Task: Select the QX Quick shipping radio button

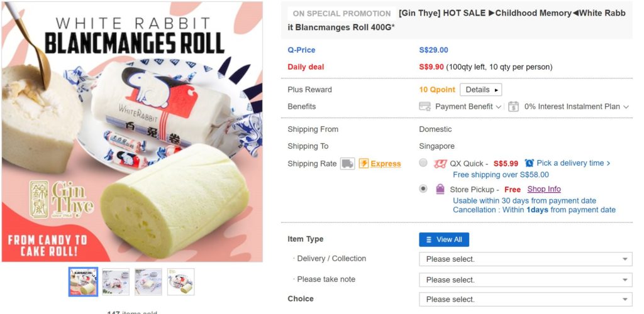Action: [x=423, y=163]
